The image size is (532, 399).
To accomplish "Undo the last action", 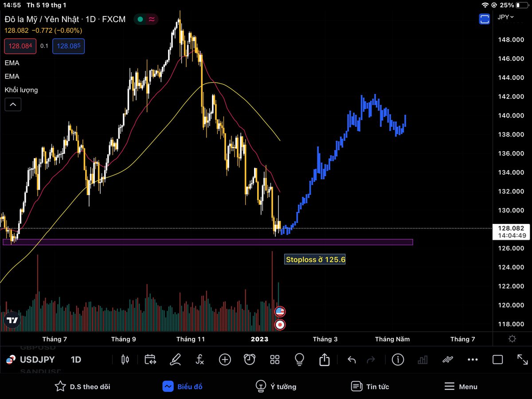I will (x=352, y=360).
